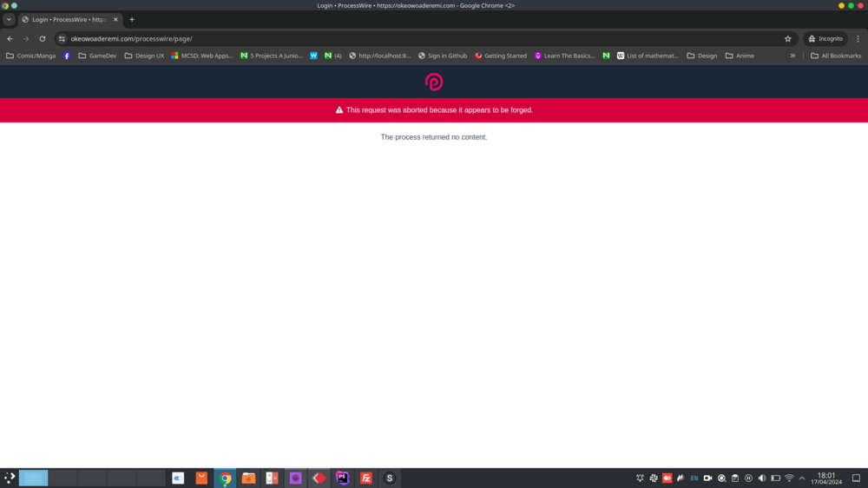Open the Sign in Github bookmark

coord(442,56)
